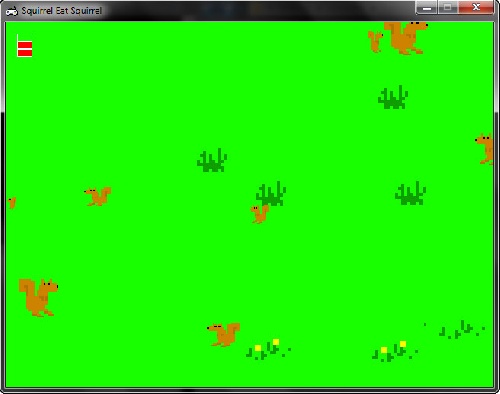Click the yellow flower patch near bottom center
This screenshot has width=500, height=394.
268,349
